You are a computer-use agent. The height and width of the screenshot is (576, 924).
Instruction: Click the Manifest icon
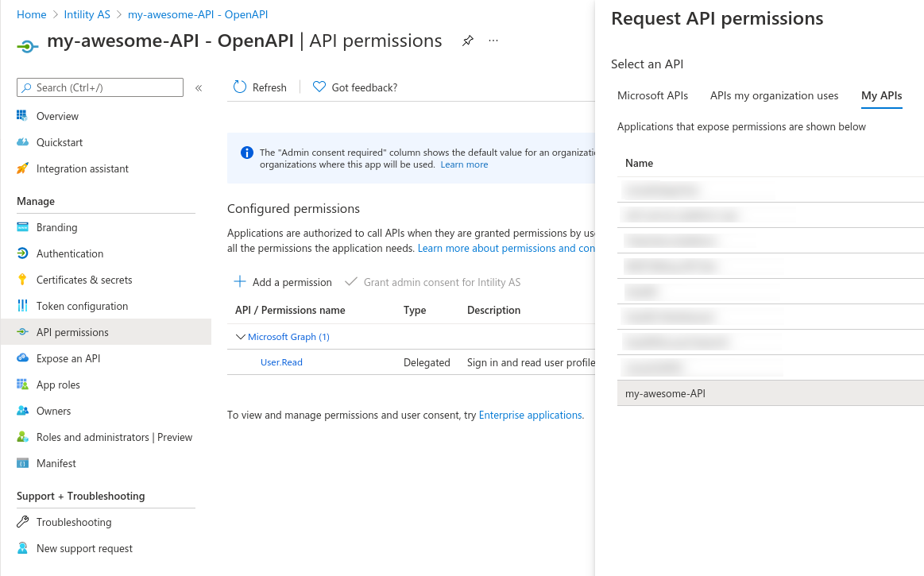click(x=22, y=463)
